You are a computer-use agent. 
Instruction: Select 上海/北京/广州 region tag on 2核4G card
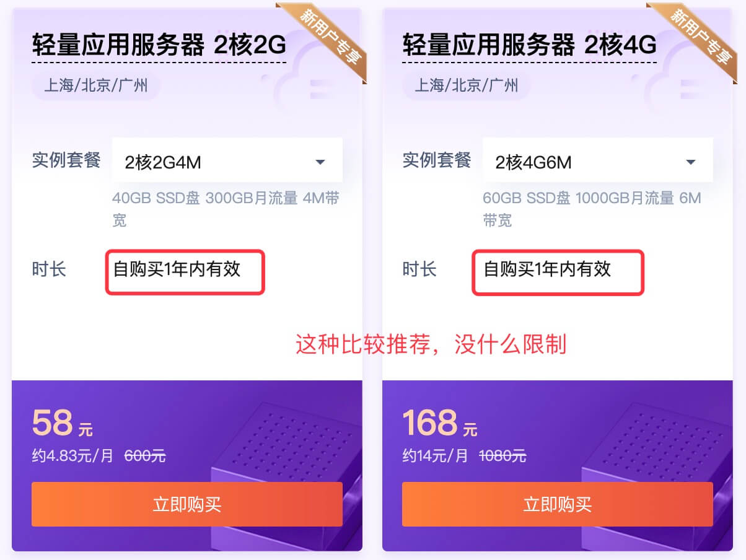[467, 85]
